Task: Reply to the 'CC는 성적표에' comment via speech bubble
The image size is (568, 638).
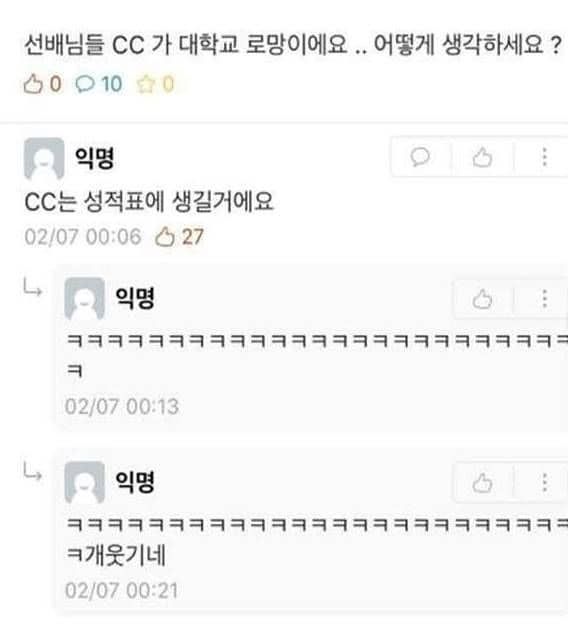Action: coord(420,157)
